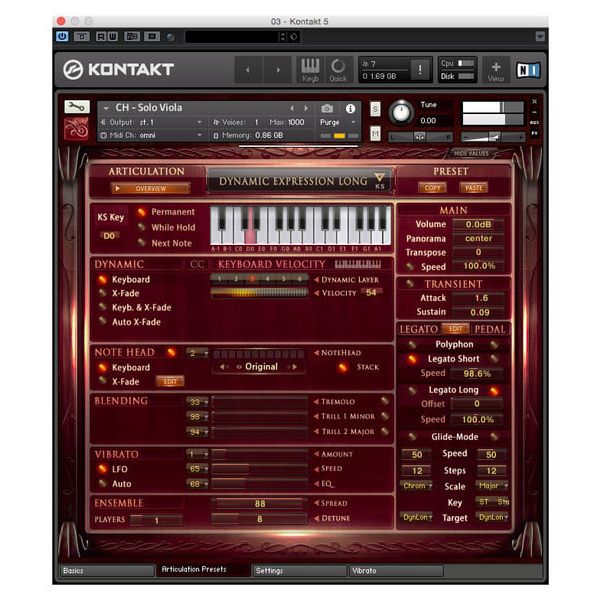
Task: Click the exclamation panic button
Action: tap(420, 70)
